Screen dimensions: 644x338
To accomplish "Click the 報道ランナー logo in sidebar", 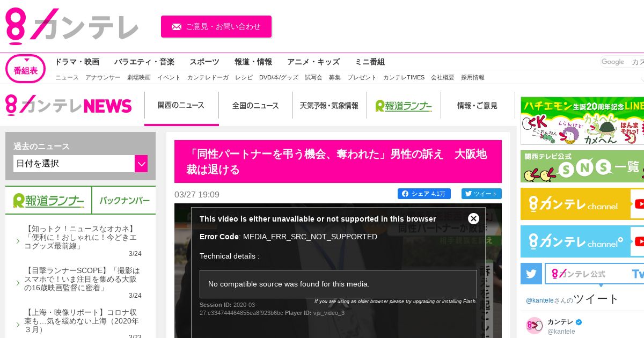I will (x=49, y=201).
